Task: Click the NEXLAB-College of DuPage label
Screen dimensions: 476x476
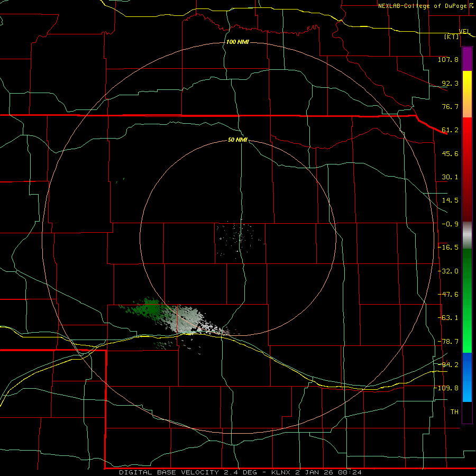Action: [x=423, y=6]
